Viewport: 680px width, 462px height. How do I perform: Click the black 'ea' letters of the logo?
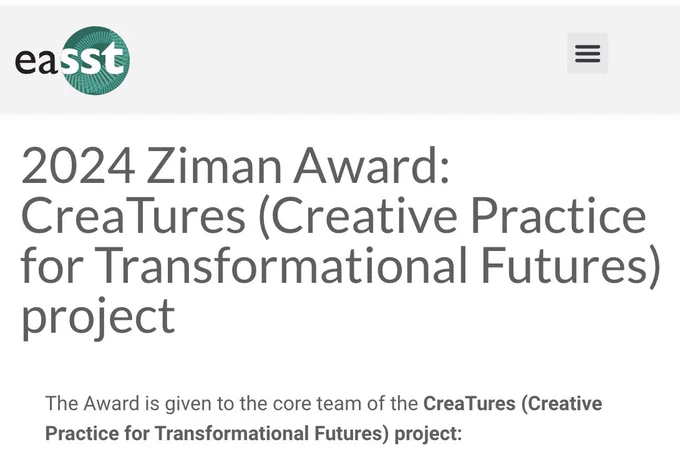[x=36, y=61]
